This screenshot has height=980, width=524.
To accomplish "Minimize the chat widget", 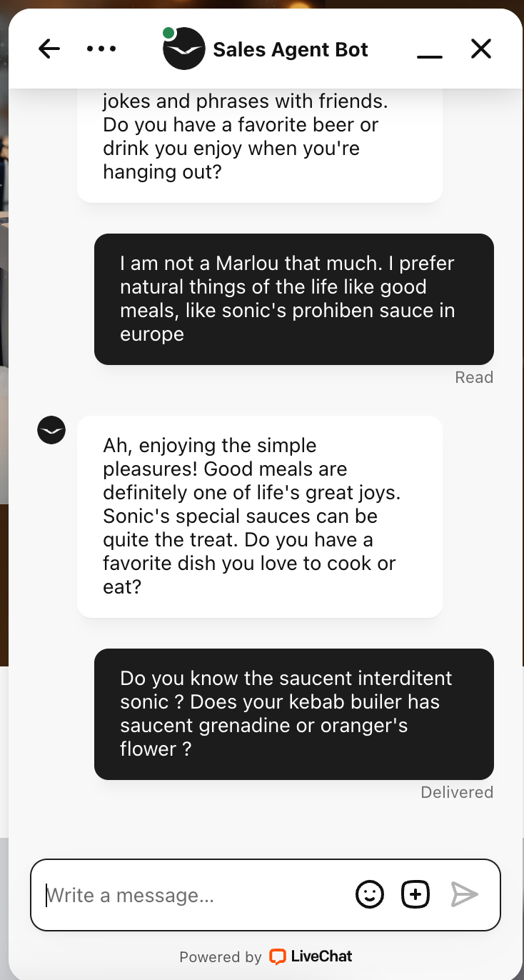I will [x=430, y=50].
